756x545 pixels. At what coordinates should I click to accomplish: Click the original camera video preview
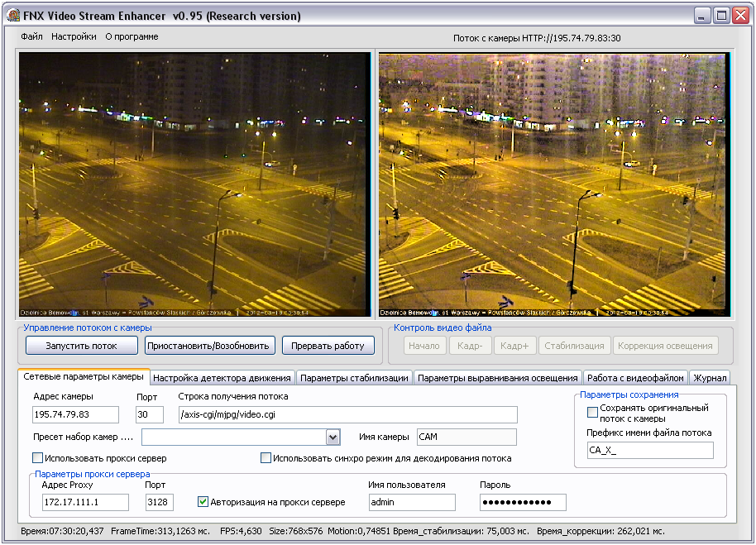[x=195, y=184]
